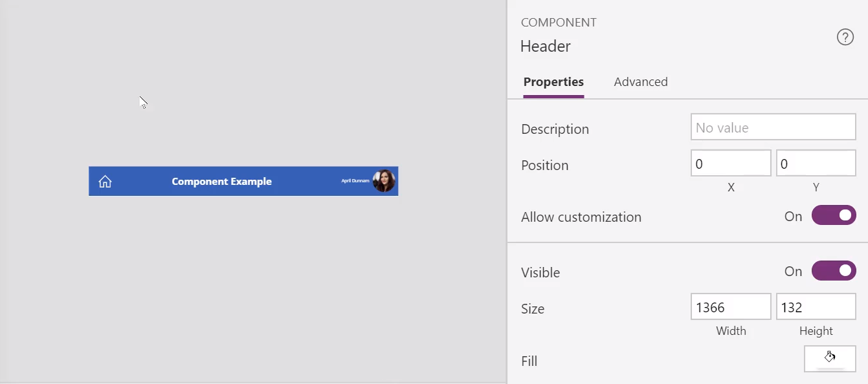Switch to the Advanced tab

(x=641, y=82)
